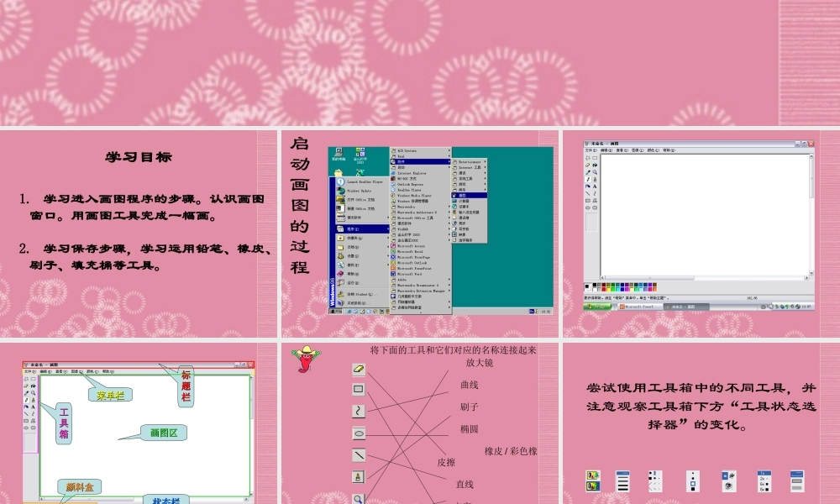This screenshot has height=504, width=840.
Task: Open the 查看 menu in the Paint screenshot without callouts
Action: [622, 150]
